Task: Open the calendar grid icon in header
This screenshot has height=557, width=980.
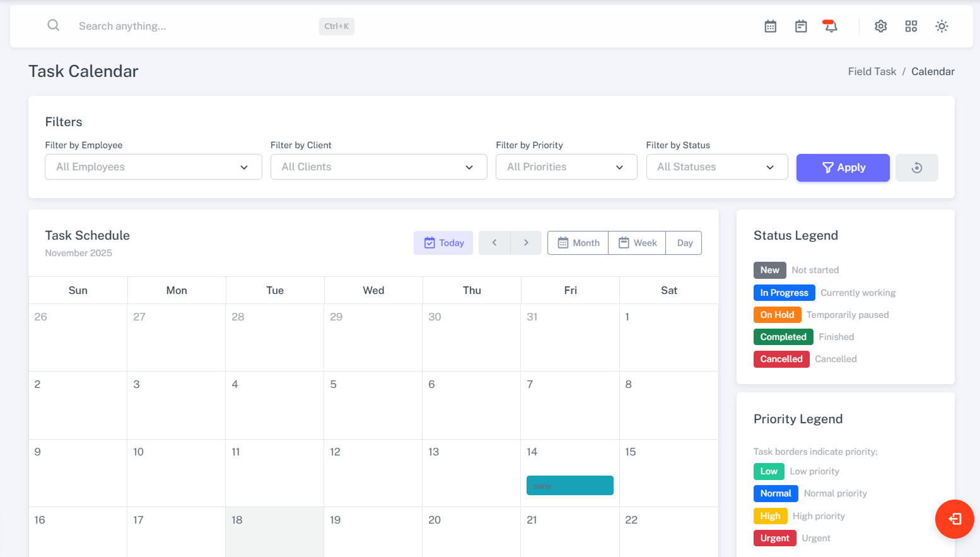Action: coord(770,26)
